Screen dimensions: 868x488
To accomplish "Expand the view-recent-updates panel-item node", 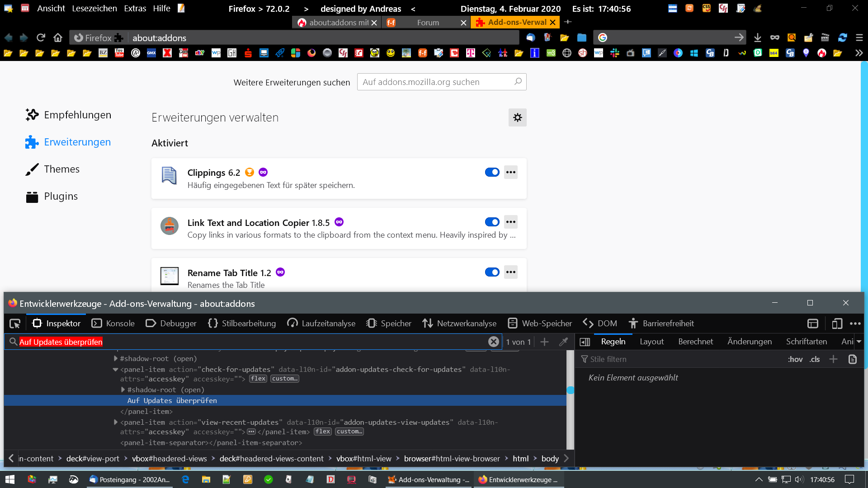I will [x=116, y=422].
